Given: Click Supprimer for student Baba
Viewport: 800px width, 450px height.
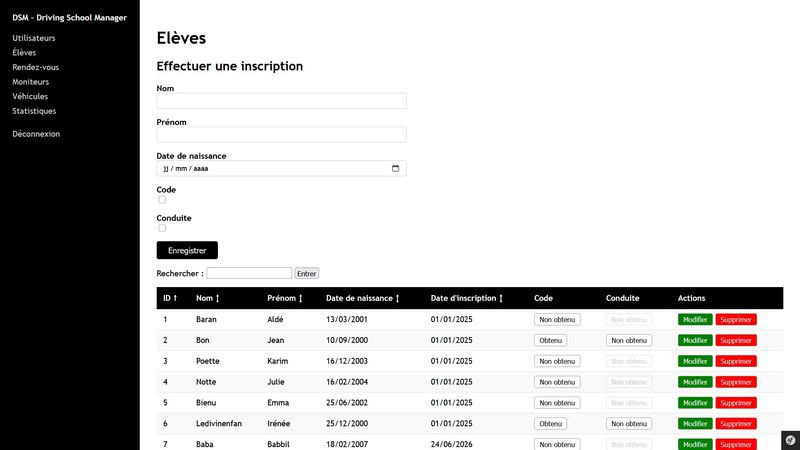Looking at the screenshot, I should coord(736,444).
